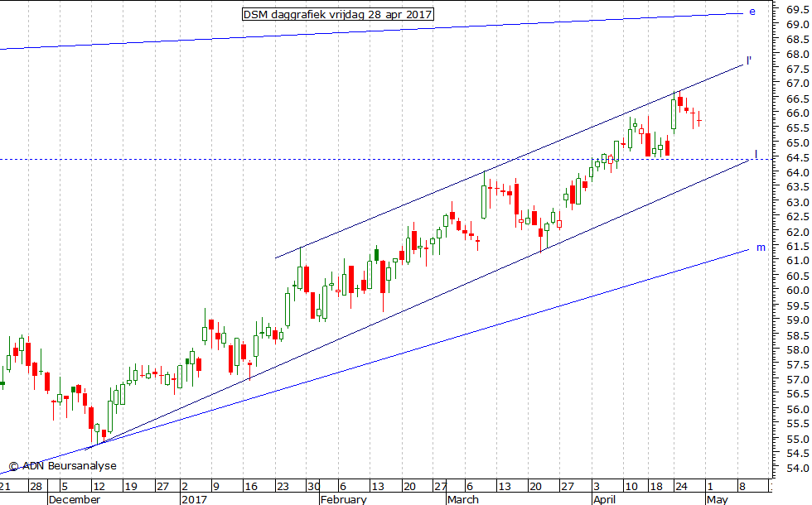Click date label '19' in December
Viewport: 812px width, 505px height.
point(131,487)
